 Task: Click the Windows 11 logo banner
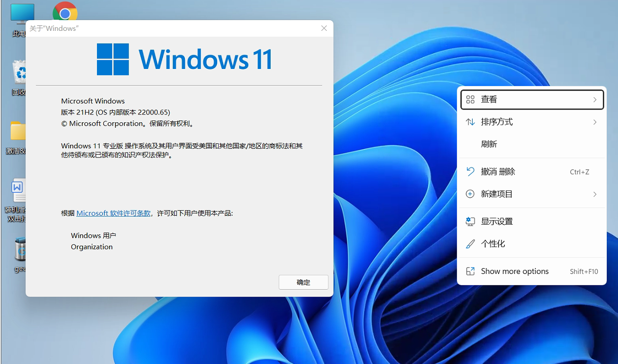[x=184, y=59]
